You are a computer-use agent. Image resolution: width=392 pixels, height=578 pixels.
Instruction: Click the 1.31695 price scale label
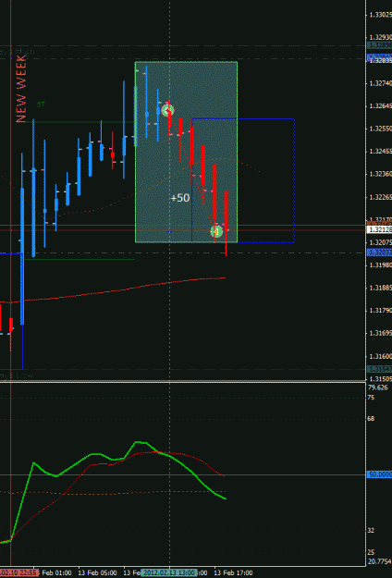pyautogui.click(x=380, y=333)
